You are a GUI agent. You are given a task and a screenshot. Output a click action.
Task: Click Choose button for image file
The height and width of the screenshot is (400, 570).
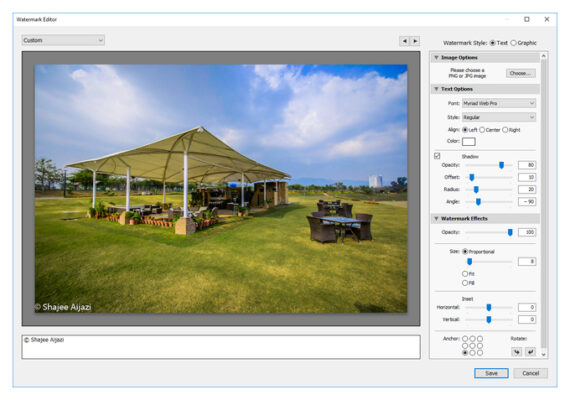[x=521, y=73]
